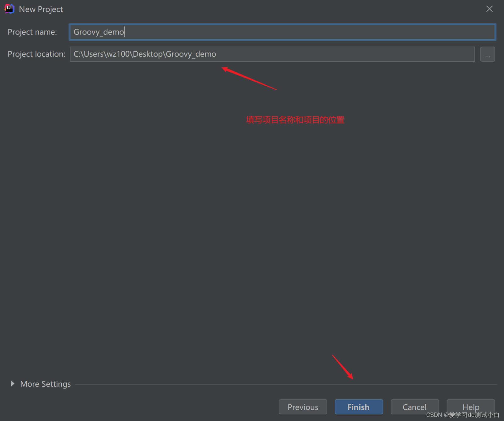The height and width of the screenshot is (421, 504).
Task: Click inside the Project location path field
Action: point(252,54)
